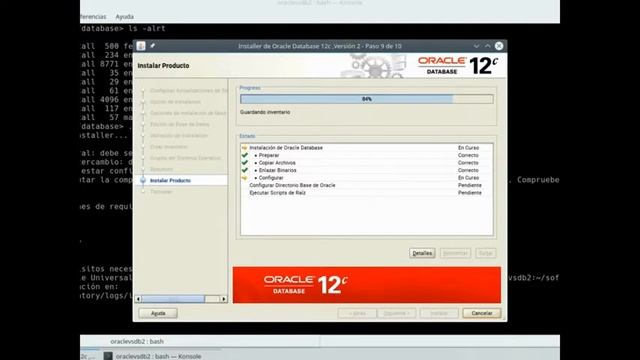Select the Resumen step in sidebar

[x=161, y=169]
